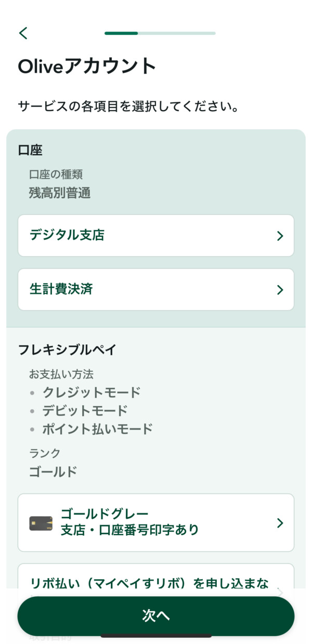Open the 生計費決済 purpose selector

click(156, 289)
